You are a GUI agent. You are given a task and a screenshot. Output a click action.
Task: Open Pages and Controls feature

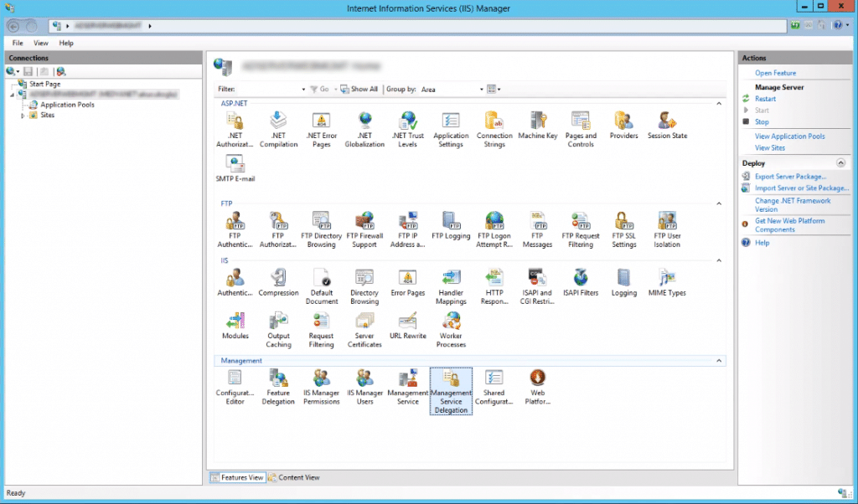(x=581, y=130)
